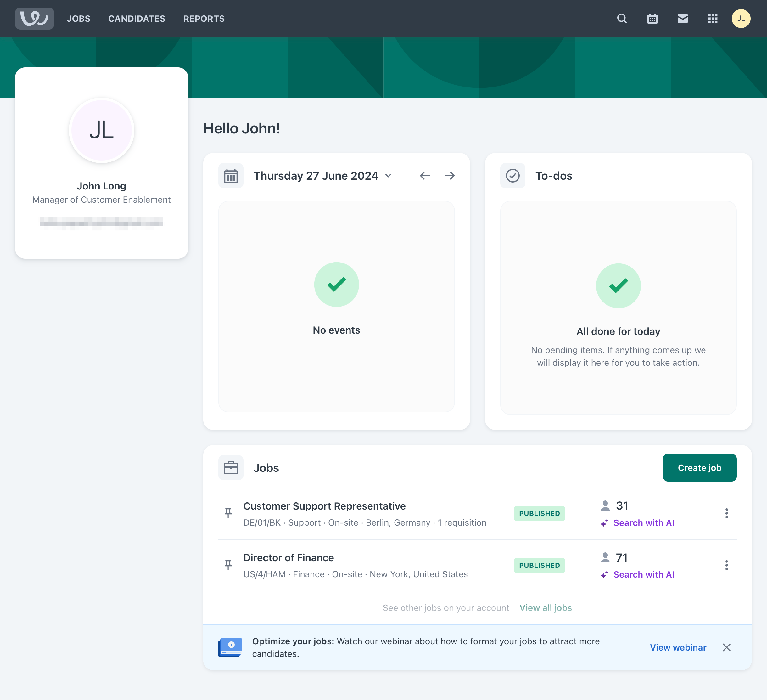Click the Create job button
The image size is (767, 700).
699,467
